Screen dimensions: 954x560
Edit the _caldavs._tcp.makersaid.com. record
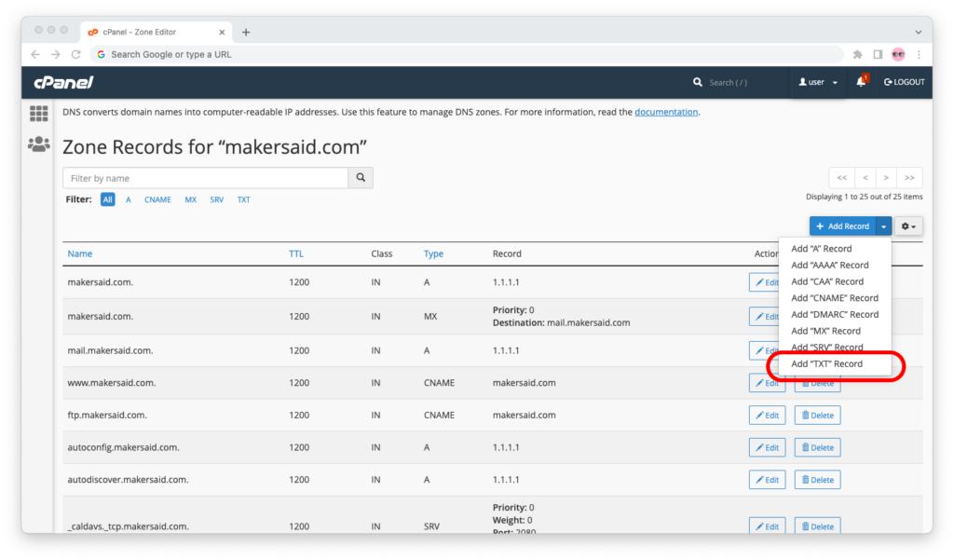pos(768,526)
